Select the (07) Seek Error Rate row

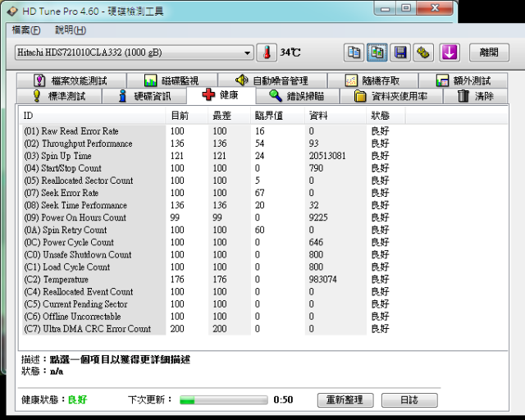(x=214, y=193)
